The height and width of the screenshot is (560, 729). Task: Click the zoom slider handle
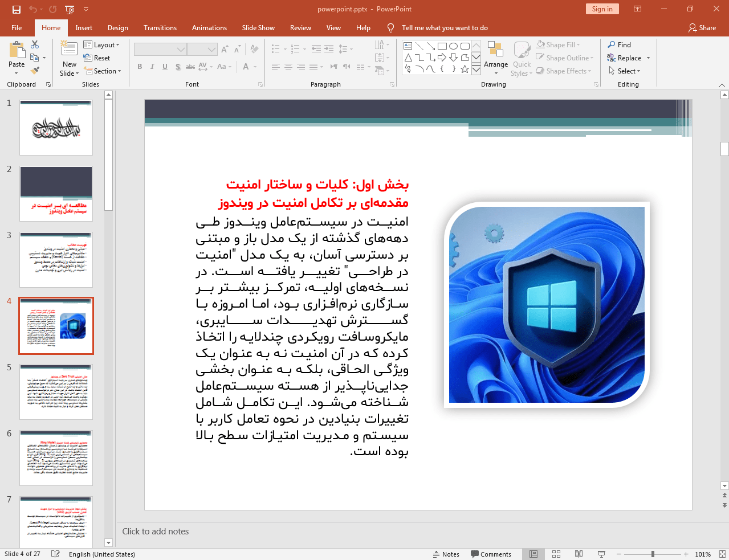pos(653,554)
